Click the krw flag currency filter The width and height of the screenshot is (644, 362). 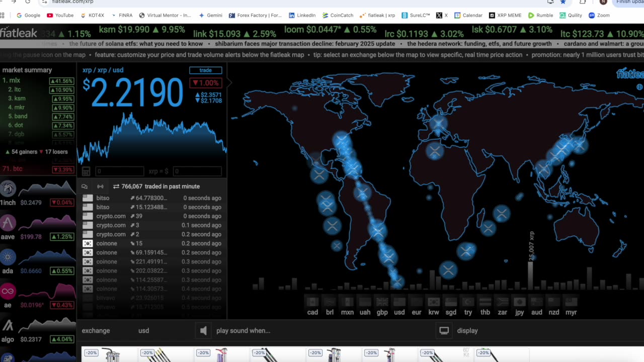point(434,302)
